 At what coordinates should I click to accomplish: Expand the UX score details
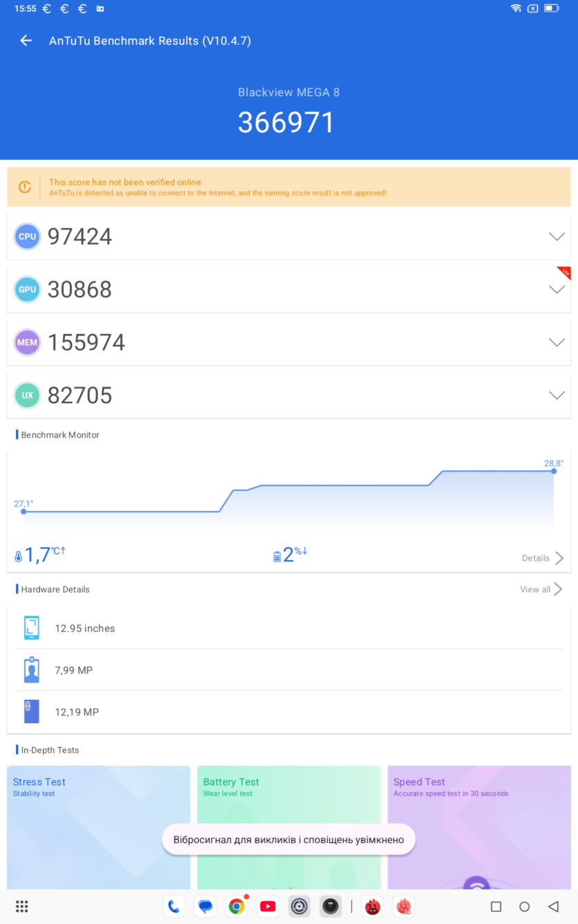click(x=557, y=396)
